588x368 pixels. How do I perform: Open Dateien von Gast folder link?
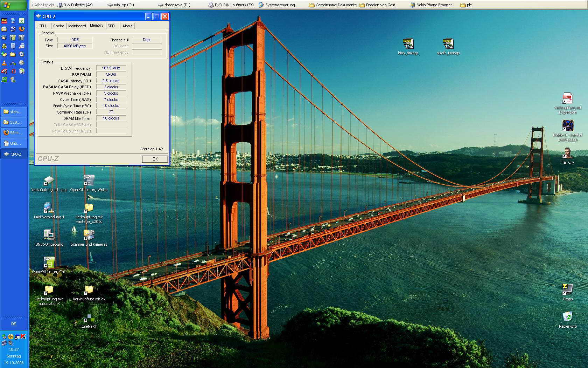(377, 5)
